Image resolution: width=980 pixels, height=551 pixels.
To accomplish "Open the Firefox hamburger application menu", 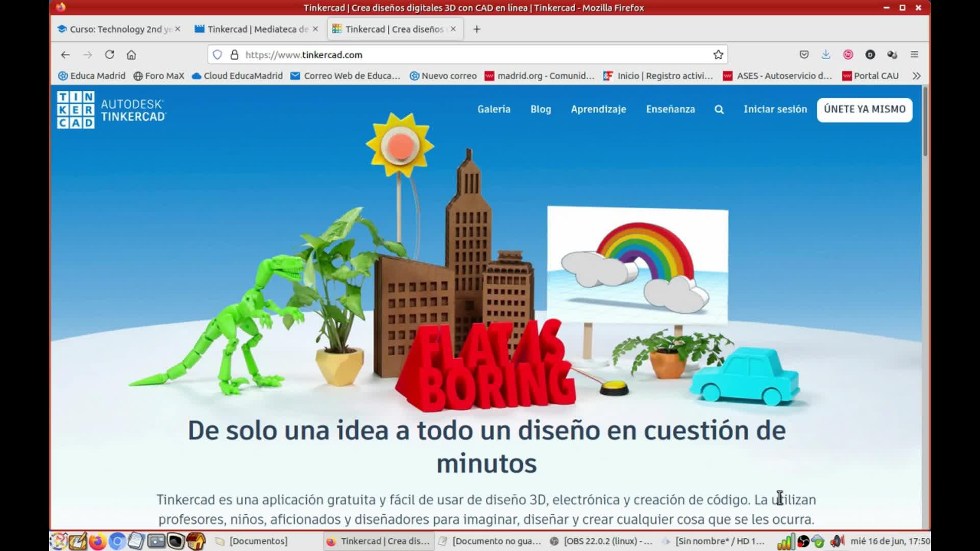I will pyautogui.click(x=914, y=55).
